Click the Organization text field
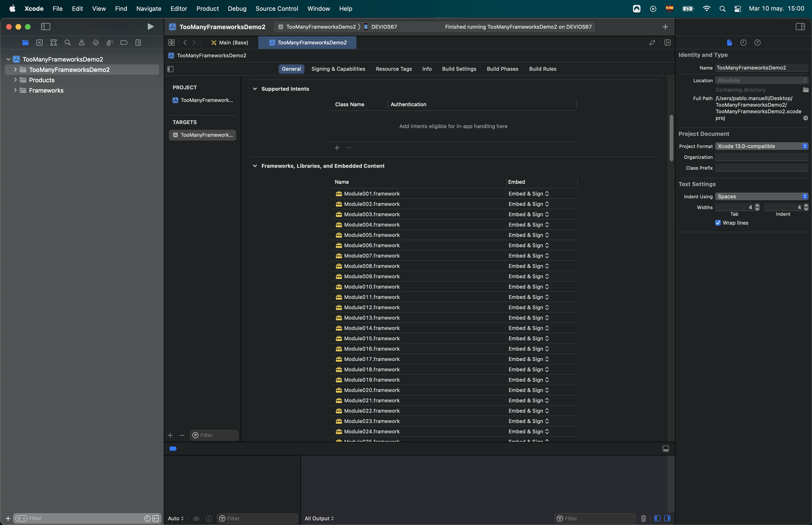 (x=761, y=157)
